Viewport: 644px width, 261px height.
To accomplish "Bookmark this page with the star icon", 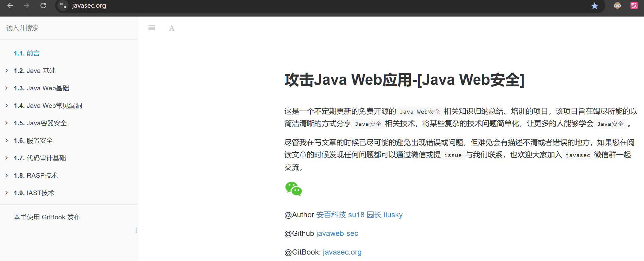I will pyautogui.click(x=595, y=6).
